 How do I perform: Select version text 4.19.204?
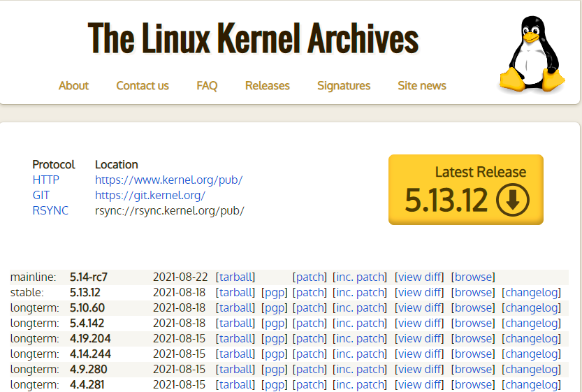click(x=90, y=338)
